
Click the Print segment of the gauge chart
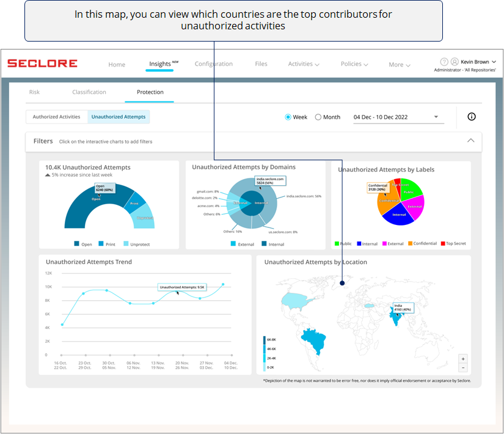pyautogui.click(x=134, y=203)
